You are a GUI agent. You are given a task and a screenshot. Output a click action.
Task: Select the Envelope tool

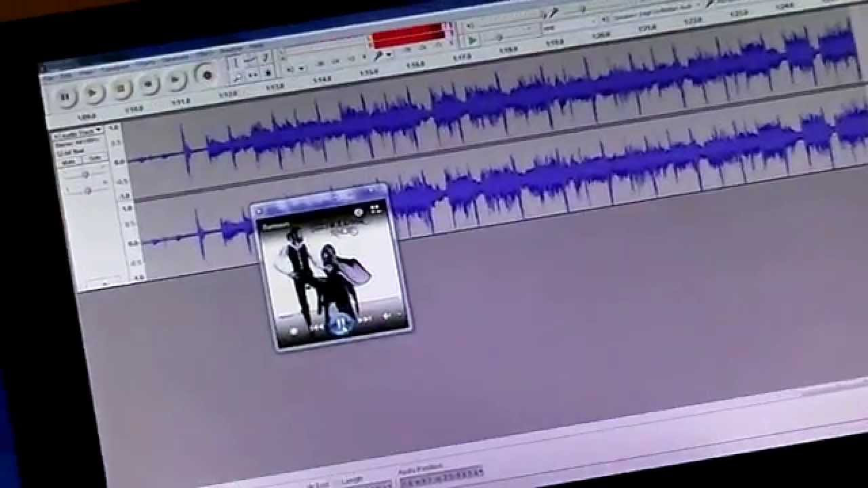click(250, 60)
